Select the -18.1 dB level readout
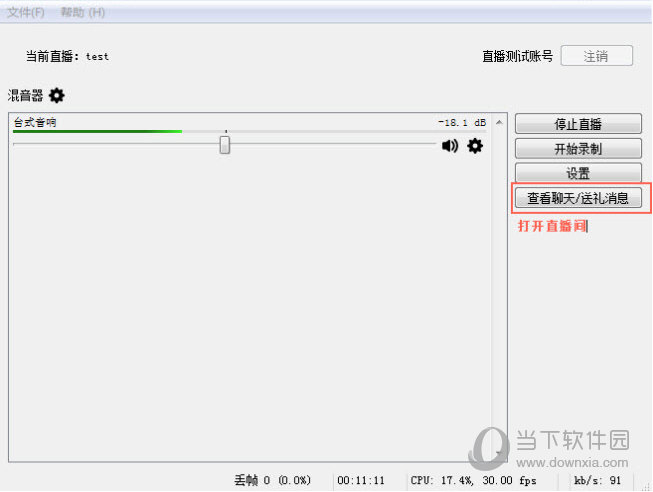 coord(462,122)
